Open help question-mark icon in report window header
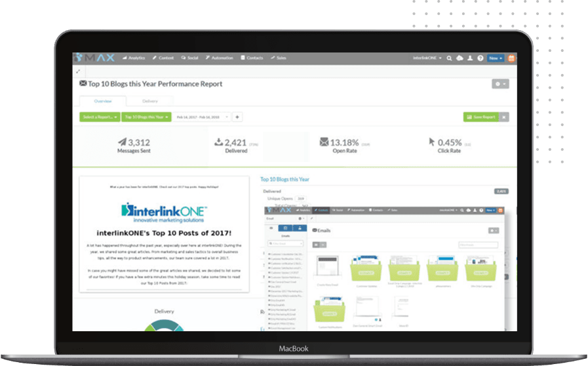 [x=480, y=58]
